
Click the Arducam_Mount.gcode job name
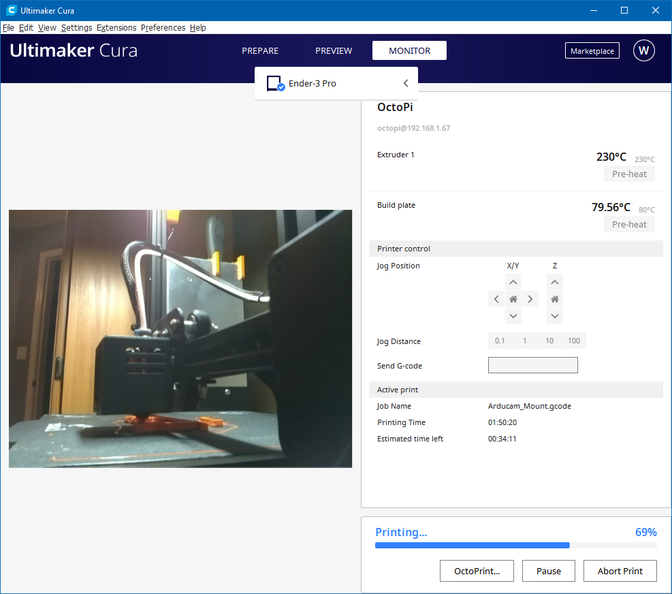click(x=529, y=406)
